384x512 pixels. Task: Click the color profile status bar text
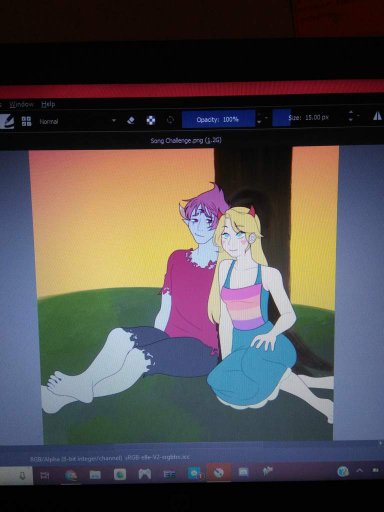[110, 458]
